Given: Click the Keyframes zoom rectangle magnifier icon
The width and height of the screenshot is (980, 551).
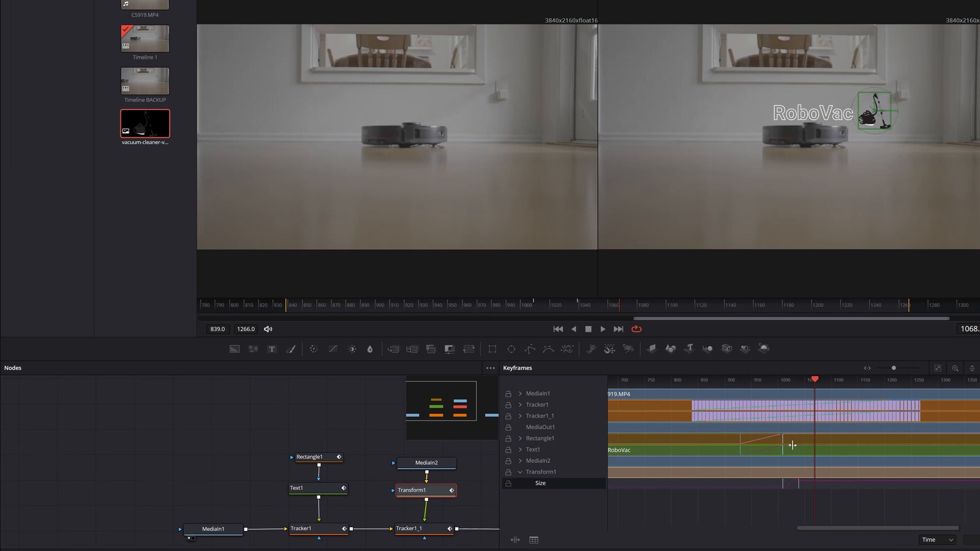Looking at the screenshot, I should pyautogui.click(x=956, y=368).
